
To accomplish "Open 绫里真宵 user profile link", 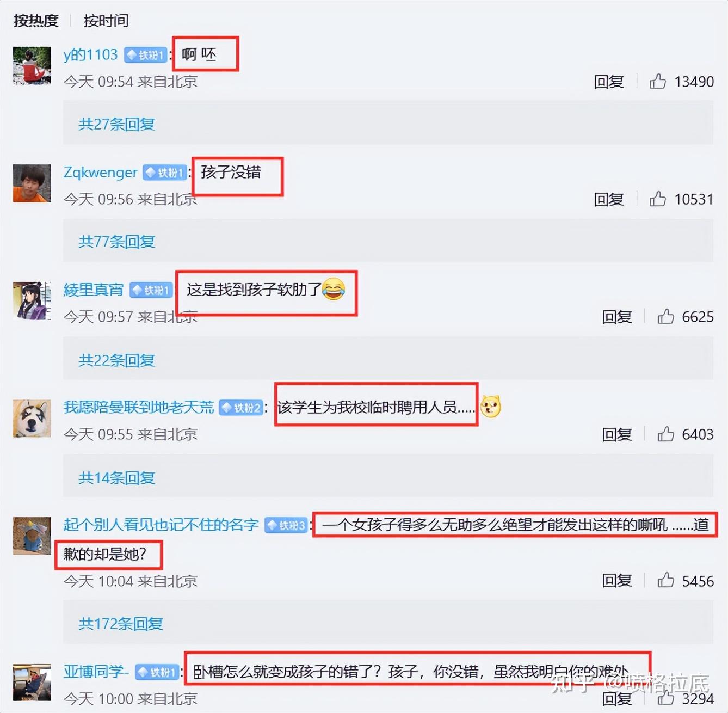I will pos(94,290).
